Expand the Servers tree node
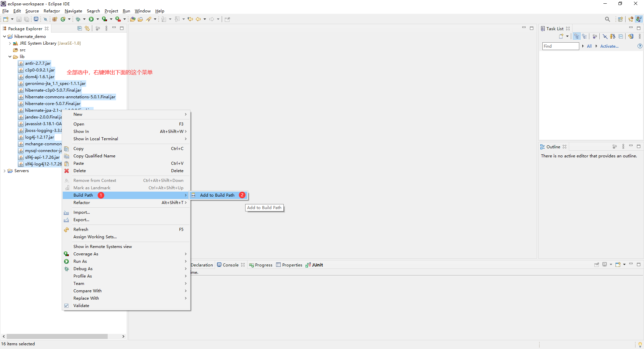Screen dimensions: 644x349 (5, 170)
